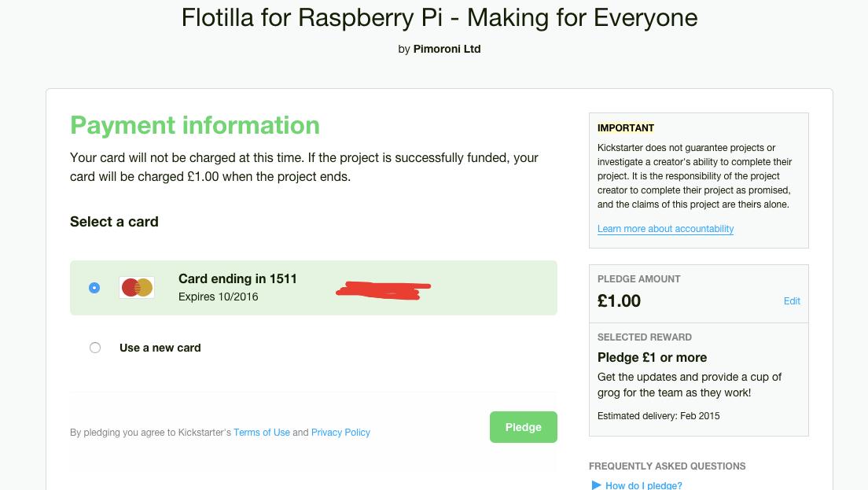Click the 'Pledge £1 or more' reward title
868x490 pixels.
[652, 357]
